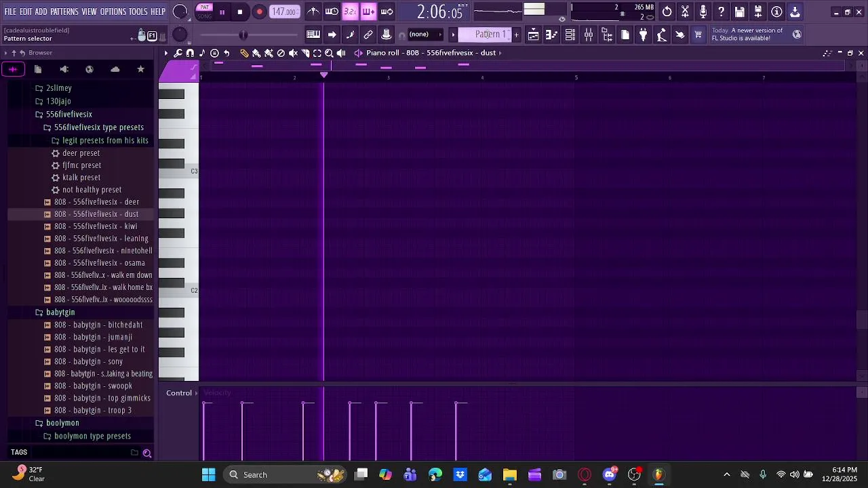The width and height of the screenshot is (868, 488).
Task: Open the wrench Tools menu in piano roll
Action: point(178,53)
